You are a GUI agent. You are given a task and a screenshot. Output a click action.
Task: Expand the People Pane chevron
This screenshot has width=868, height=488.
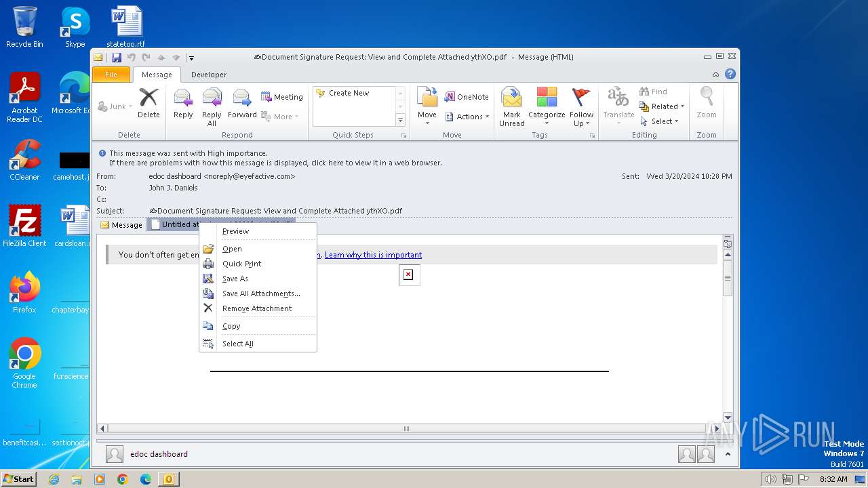click(x=728, y=454)
